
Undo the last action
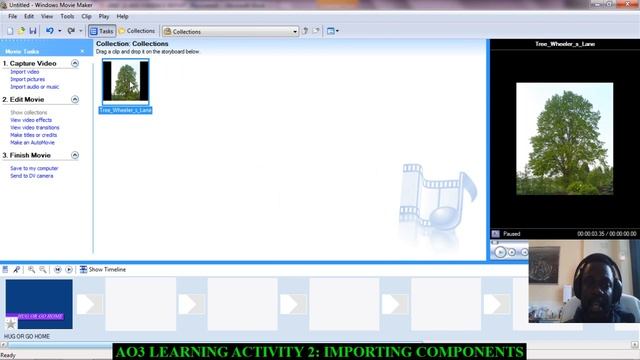tap(50, 31)
